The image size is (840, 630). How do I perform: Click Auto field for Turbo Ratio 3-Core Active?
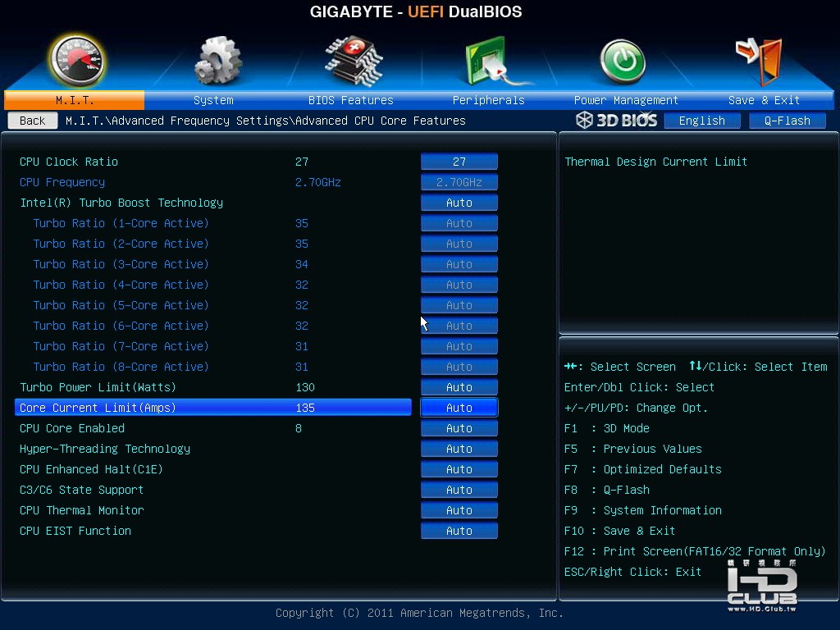pos(459,264)
